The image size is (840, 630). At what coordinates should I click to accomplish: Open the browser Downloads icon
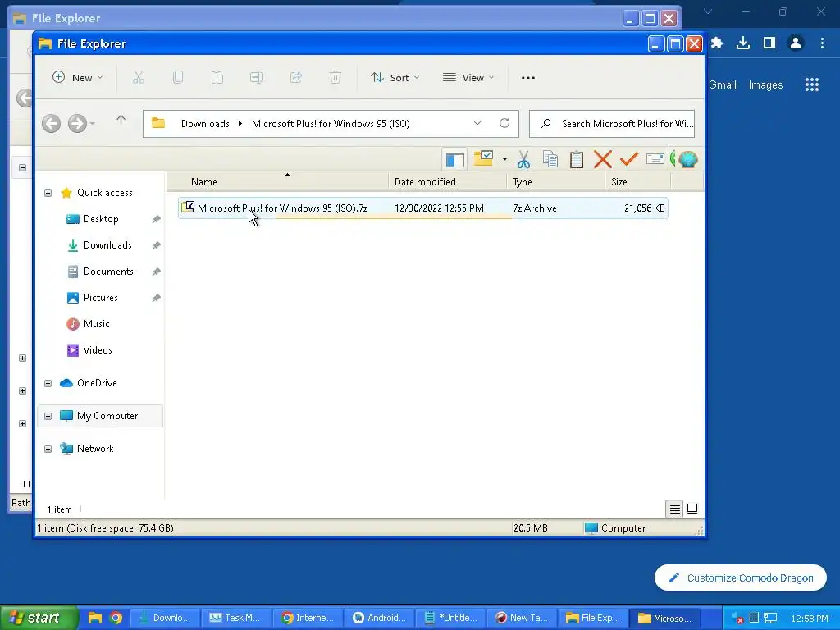[743, 43]
